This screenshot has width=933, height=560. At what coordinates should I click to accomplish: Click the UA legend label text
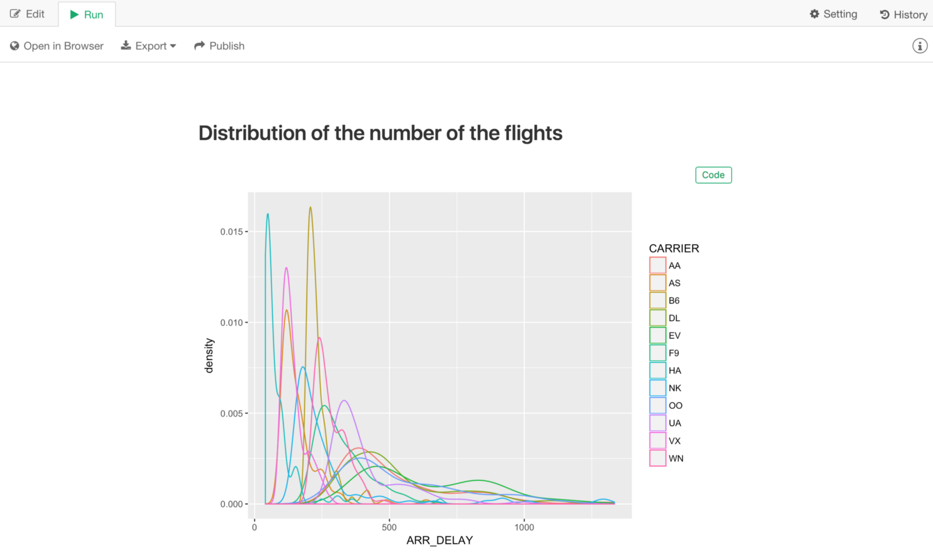(x=675, y=423)
